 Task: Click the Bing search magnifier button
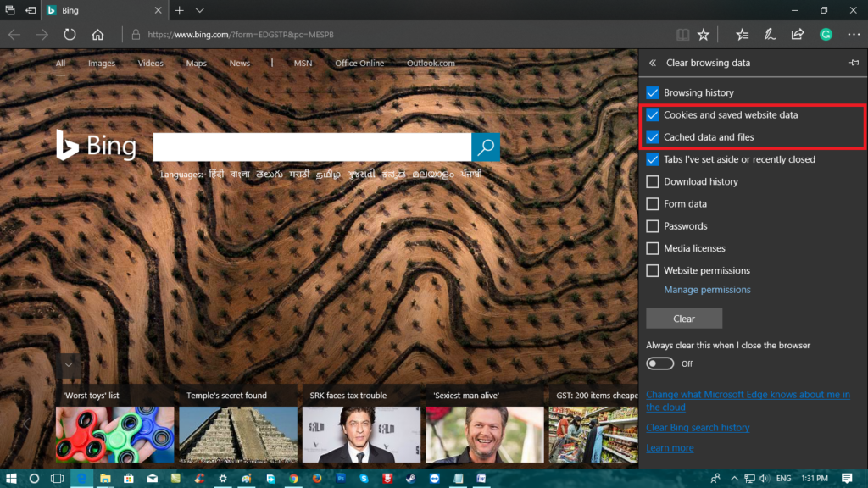click(x=486, y=147)
